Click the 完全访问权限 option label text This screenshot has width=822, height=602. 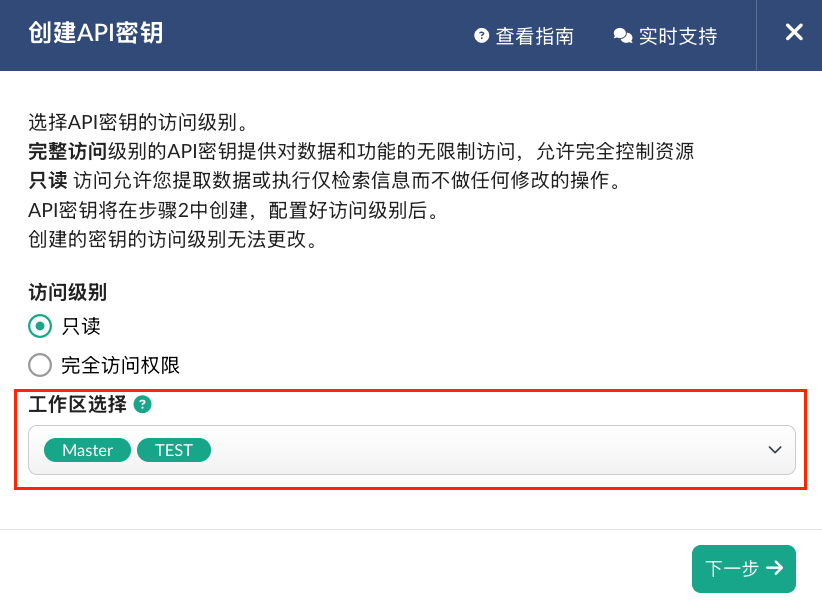pyautogui.click(x=121, y=366)
